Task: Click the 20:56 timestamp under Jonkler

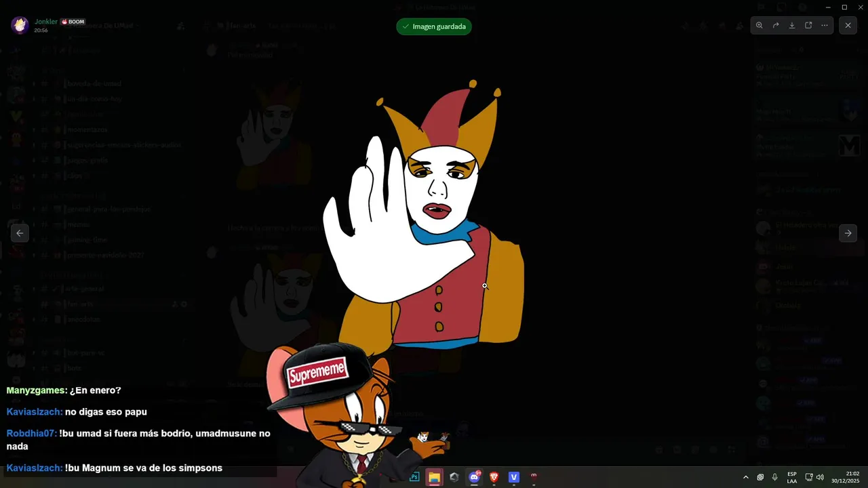Action: pyautogui.click(x=41, y=30)
